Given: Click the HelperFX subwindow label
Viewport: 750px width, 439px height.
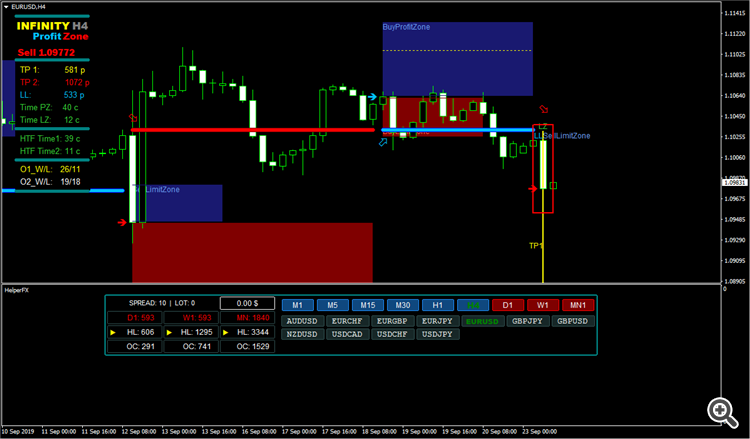Looking at the screenshot, I should point(17,290).
